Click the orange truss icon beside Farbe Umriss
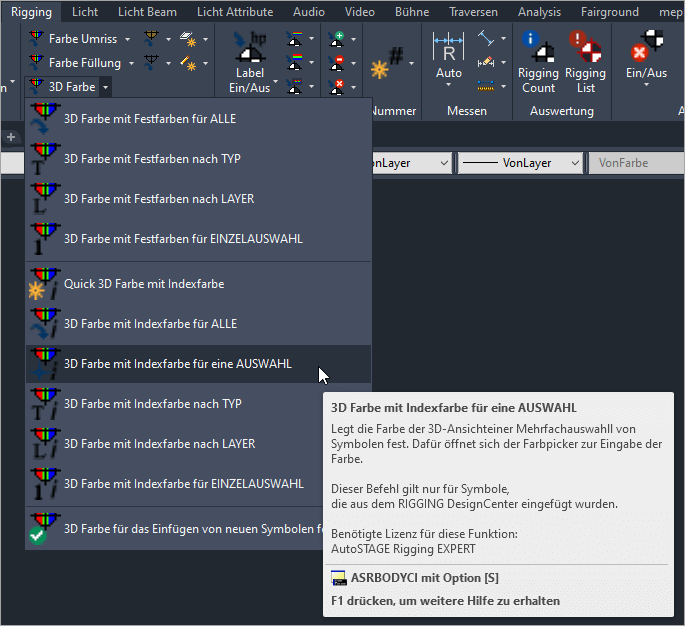 pos(151,39)
